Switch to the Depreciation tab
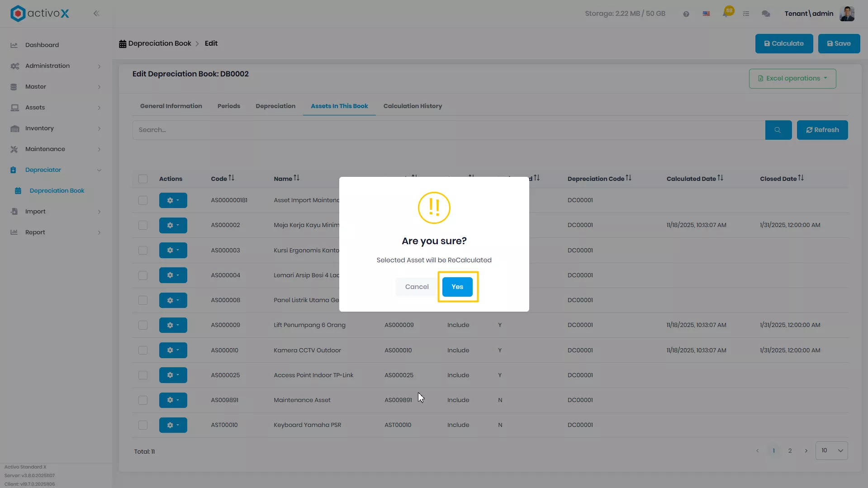This screenshot has height=488, width=868. click(275, 106)
